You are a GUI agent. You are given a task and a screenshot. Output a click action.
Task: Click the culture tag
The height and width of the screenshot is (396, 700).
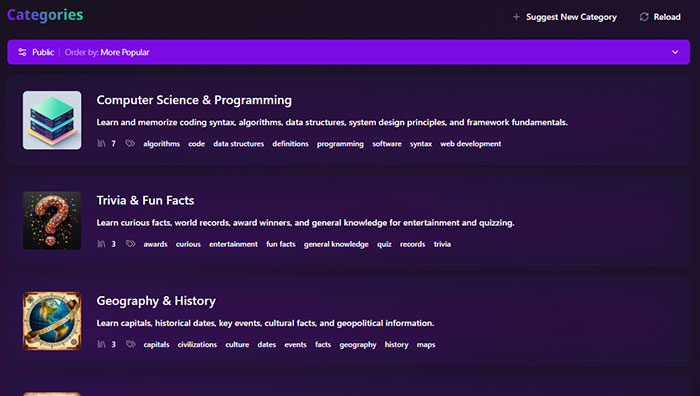coord(237,345)
